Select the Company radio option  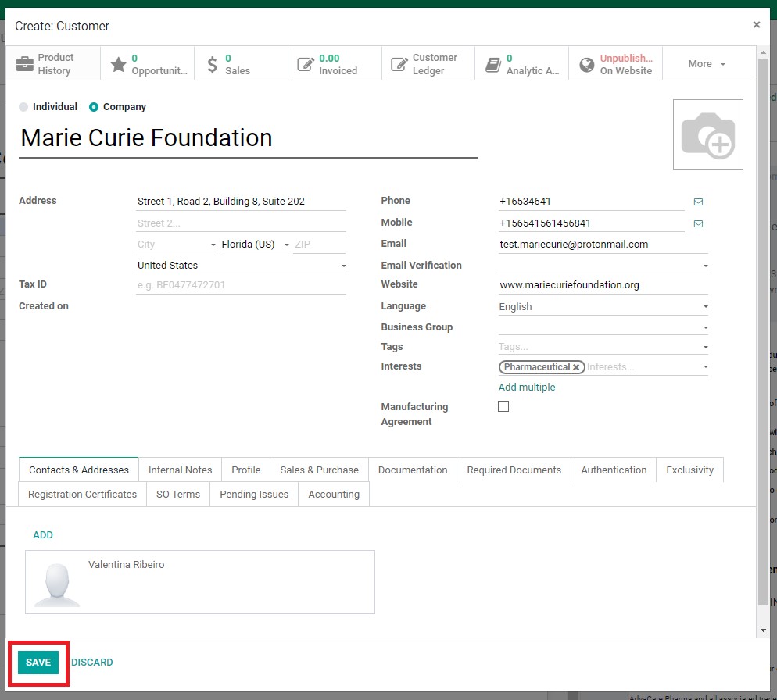(x=93, y=107)
